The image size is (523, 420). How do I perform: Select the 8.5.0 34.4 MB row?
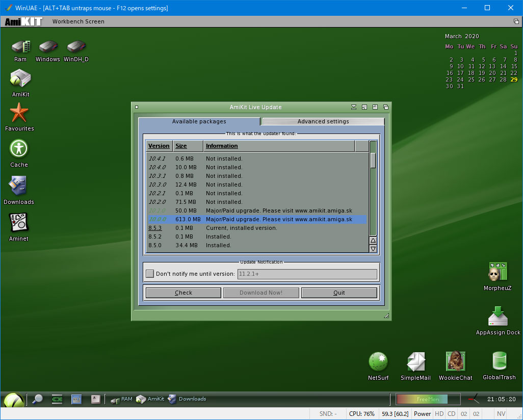click(257, 245)
